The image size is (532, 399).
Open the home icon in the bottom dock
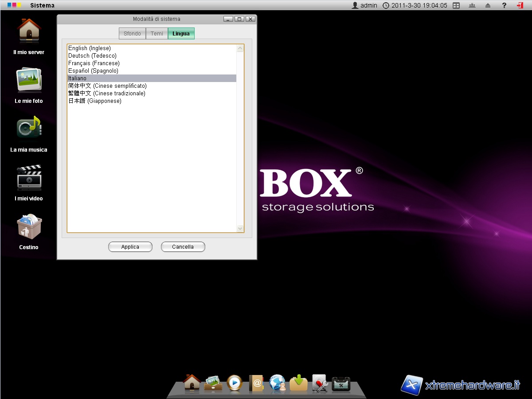(x=192, y=383)
